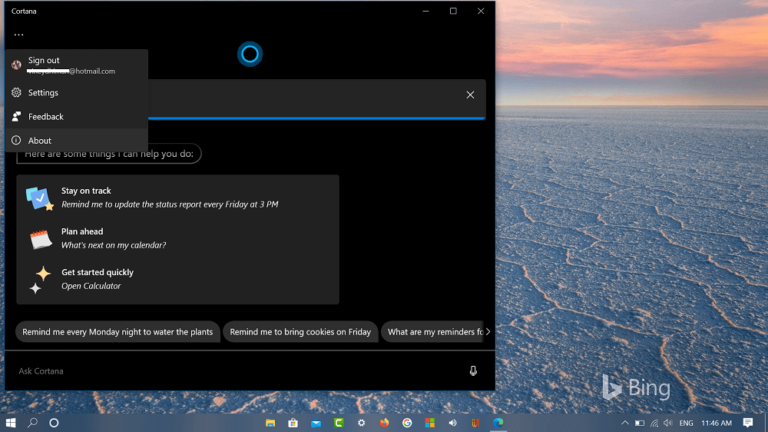
Task: Expand hidden system tray icons
Action: (x=625, y=423)
